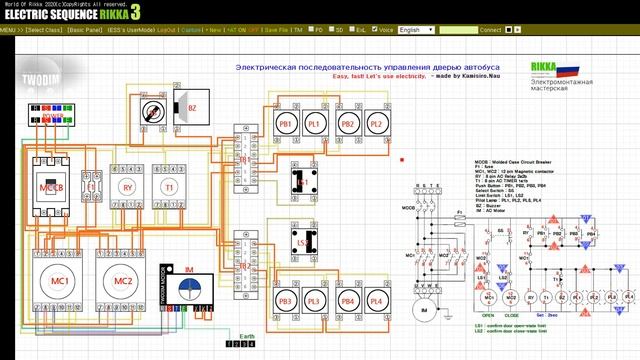The height and width of the screenshot is (360, 640).
Task: Push the PB2 push button
Action: tap(348, 124)
